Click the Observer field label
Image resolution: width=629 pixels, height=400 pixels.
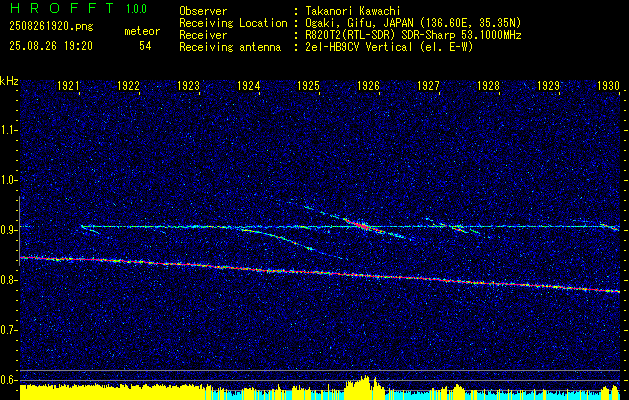203,11
